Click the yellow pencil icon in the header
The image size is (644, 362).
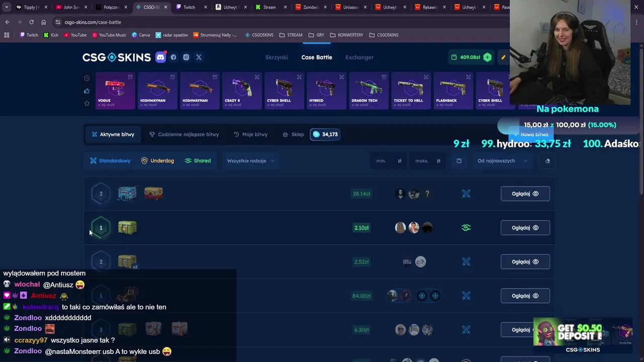point(503,57)
